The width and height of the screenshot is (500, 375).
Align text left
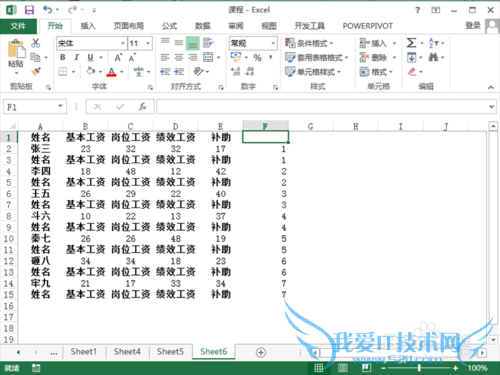point(165,57)
